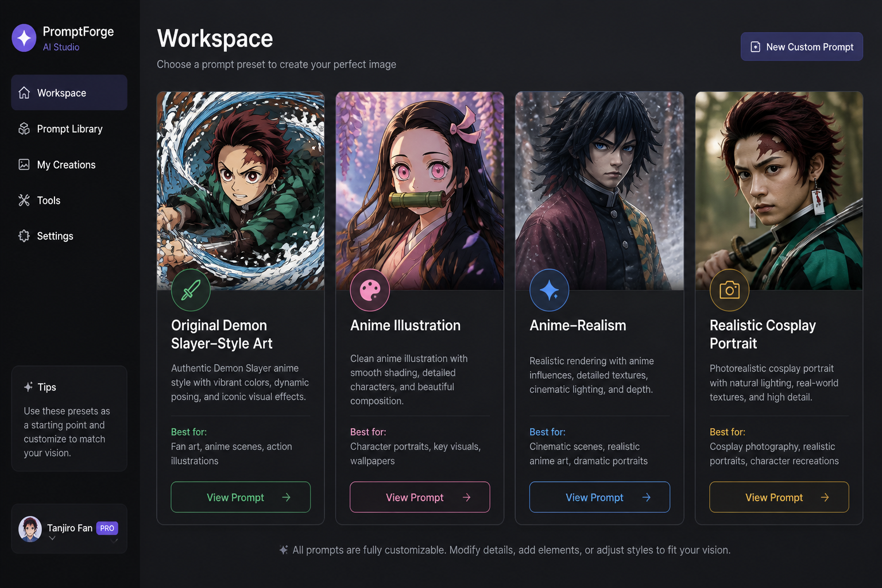Viewport: 882px width, 588px height.
Task: Open the Realistic Cosplay Portrait preview image
Action: [x=779, y=191]
